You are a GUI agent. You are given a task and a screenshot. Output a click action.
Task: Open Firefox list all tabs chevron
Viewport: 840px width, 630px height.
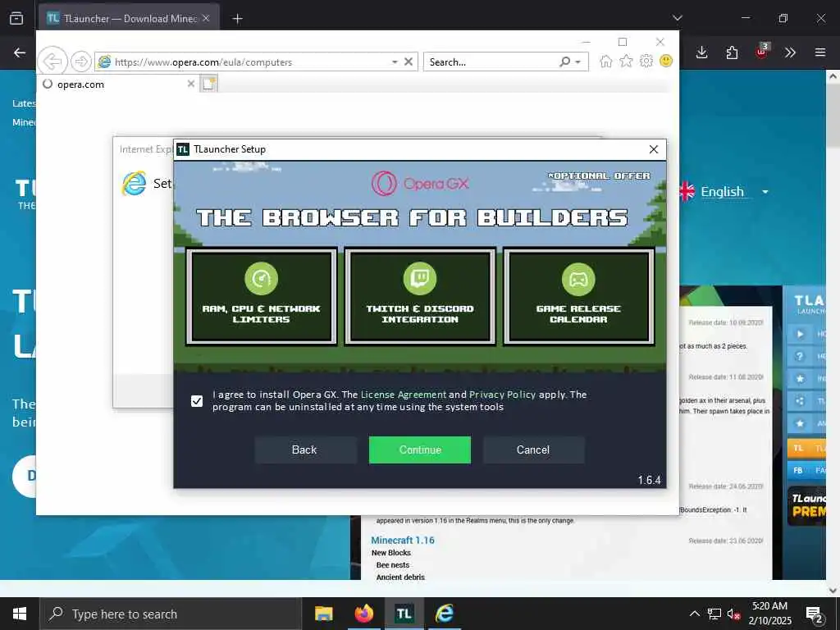(x=677, y=18)
